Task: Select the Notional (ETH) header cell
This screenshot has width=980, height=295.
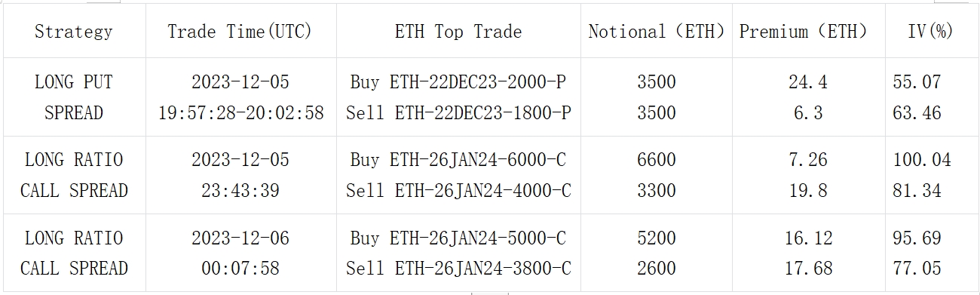Action: (x=656, y=32)
